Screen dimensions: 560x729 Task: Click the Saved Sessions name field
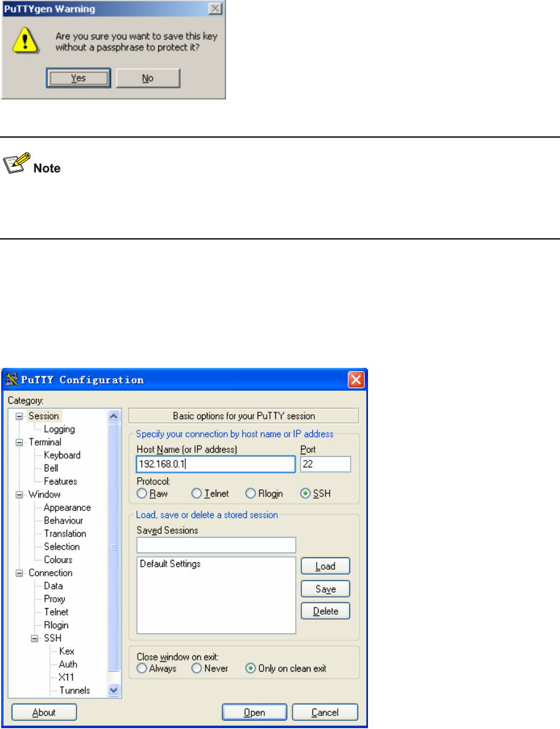216,545
